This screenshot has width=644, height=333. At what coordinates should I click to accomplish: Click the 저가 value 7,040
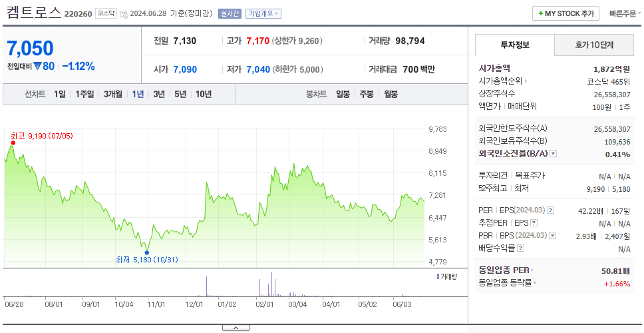tap(258, 69)
